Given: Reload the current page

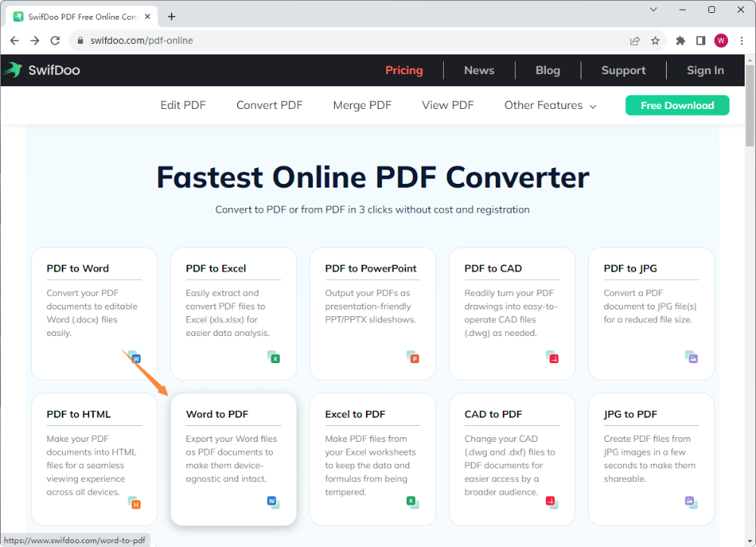Looking at the screenshot, I should click(x=55, y=41).
